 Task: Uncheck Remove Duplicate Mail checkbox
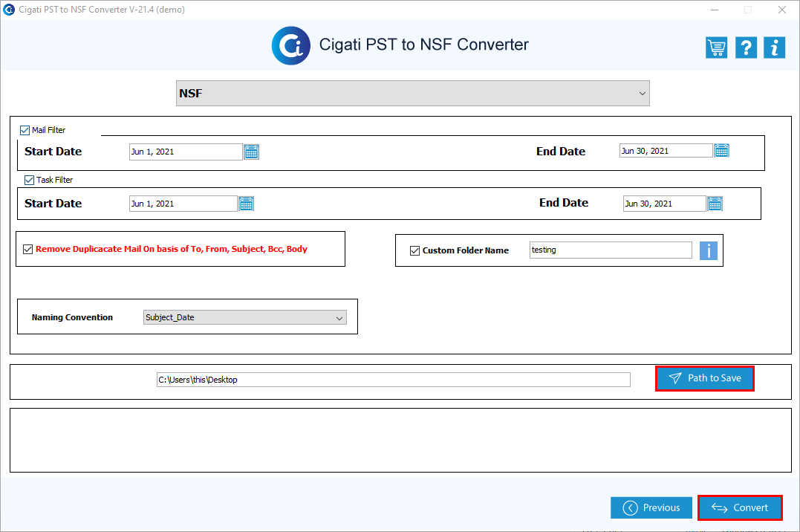tap(28, 249)
